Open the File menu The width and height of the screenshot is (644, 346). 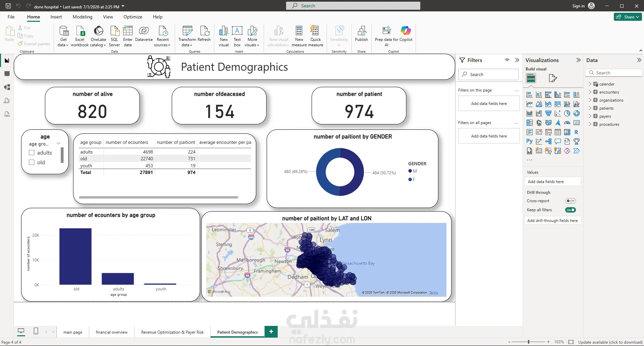[x=11, y=17]
